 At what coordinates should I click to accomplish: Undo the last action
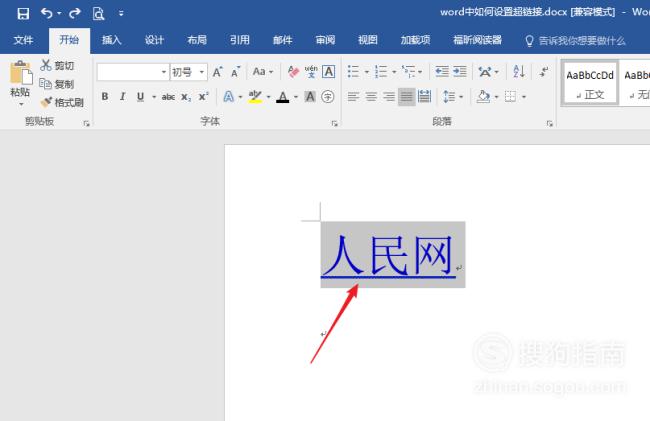[x=46, y=13]
